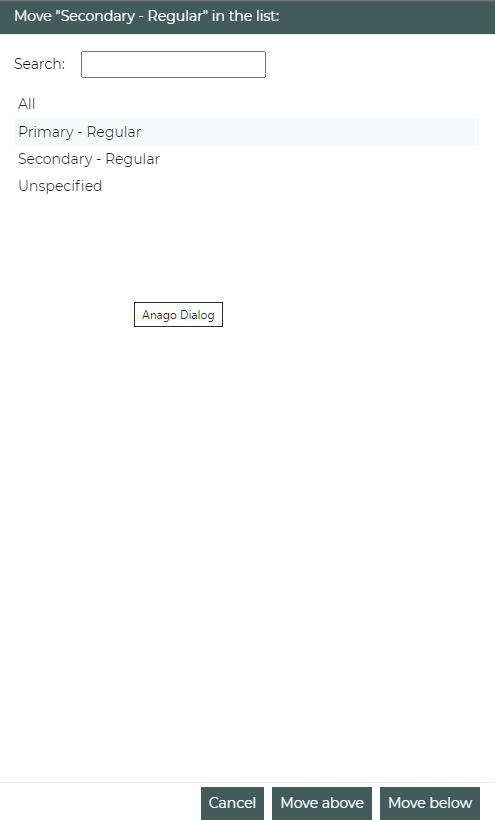Click the Secondary - Regular row
This screenshot has height=820, width=495.
[x=246, y=159]
